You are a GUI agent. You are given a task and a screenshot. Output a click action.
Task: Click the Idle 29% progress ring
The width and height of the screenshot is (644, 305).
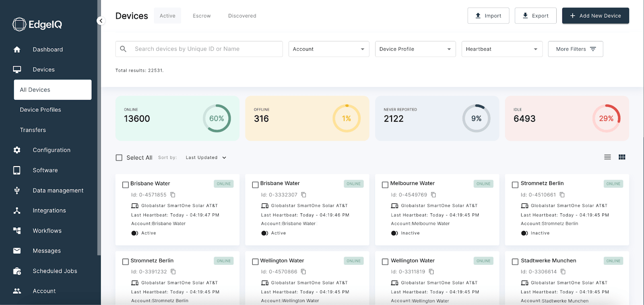[x=607, y=119]
